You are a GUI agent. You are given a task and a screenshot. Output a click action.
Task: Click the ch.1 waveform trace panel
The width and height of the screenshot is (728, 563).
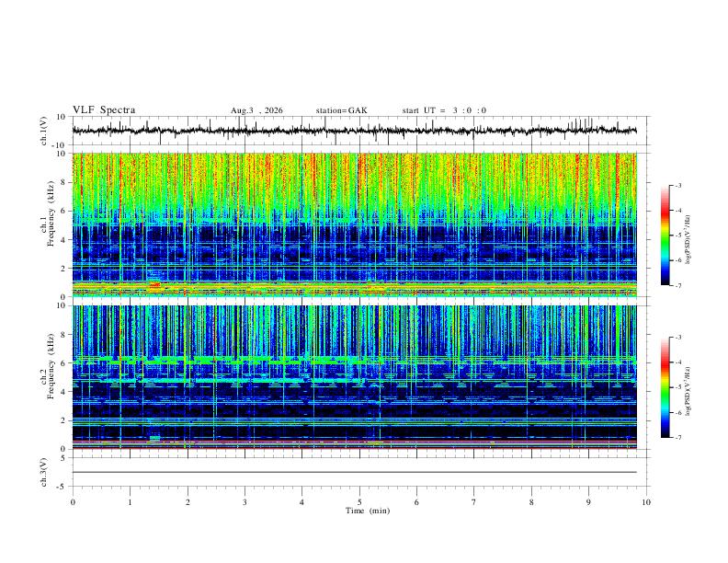click(355, 131)
